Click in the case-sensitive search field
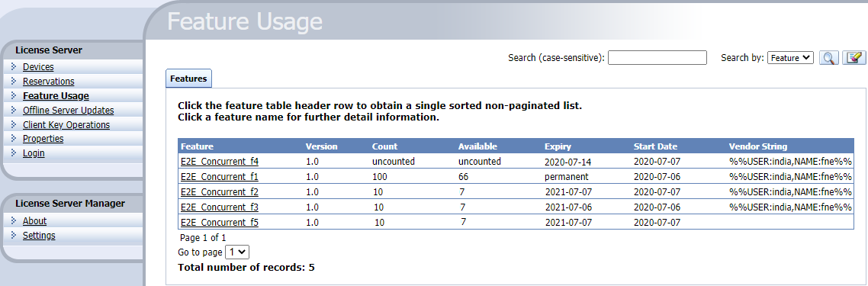This screenshot has width=868, height=286. [657, 57]
